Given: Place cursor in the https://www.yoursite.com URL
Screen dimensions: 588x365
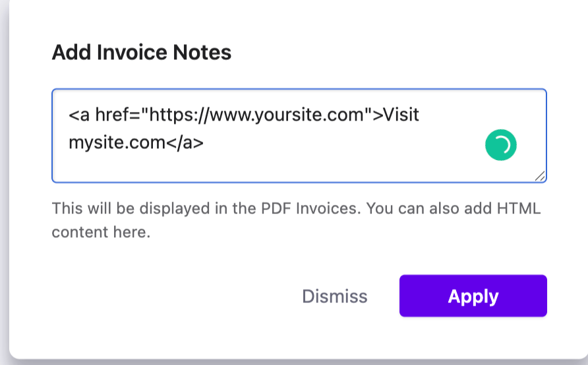Looking at the screenshot, I should click(256, 115).
